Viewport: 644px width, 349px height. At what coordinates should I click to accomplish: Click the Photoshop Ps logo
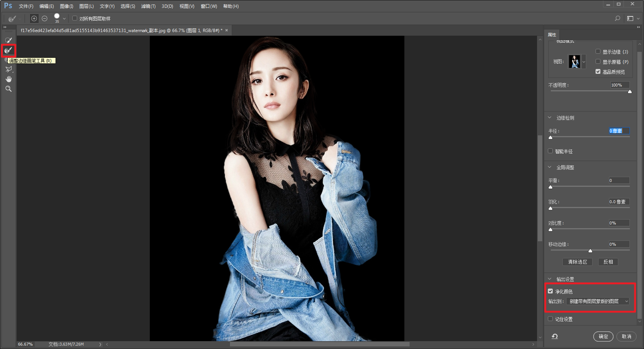[x=8, y=6]
